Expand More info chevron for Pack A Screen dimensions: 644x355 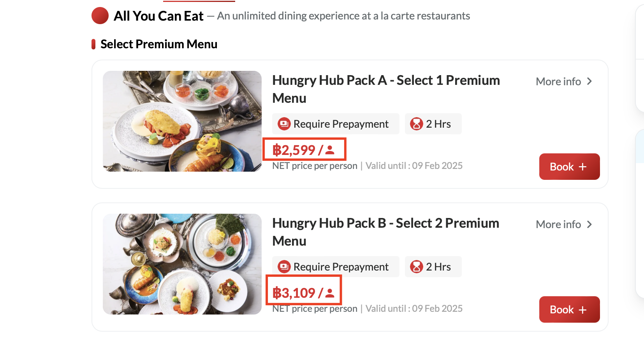(x=589, y=81)
